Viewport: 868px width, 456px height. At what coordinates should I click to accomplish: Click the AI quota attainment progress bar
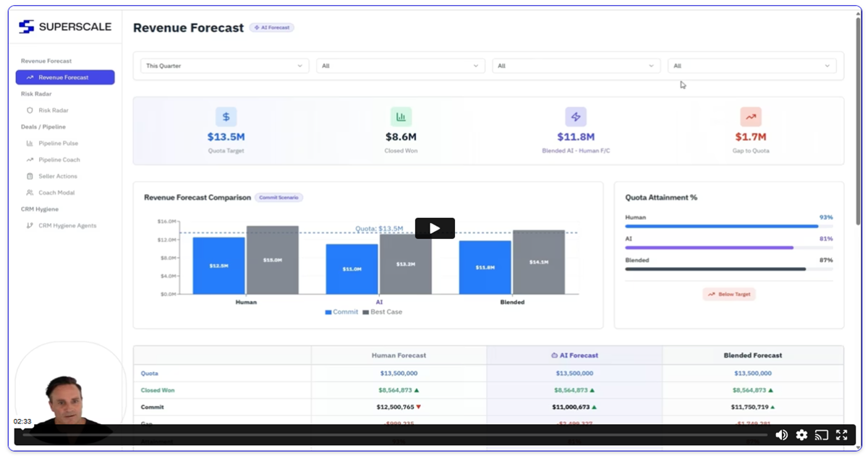[x=729, y=248]
